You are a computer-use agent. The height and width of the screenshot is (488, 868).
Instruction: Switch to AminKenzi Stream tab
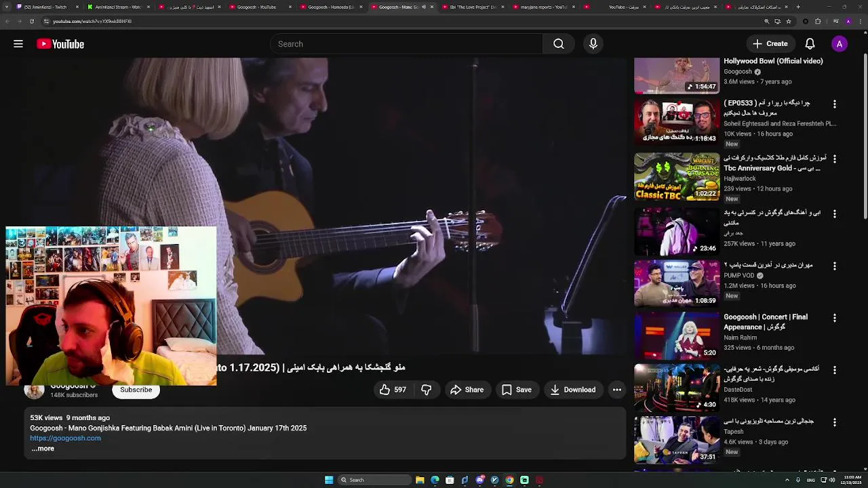pos(119,7)
